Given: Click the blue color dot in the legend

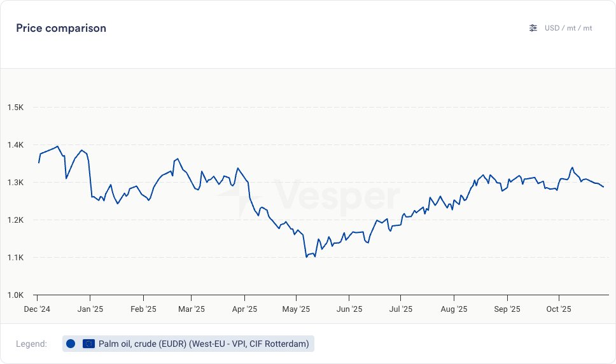Looking at the screenshot, I should click(x=71, y=344).
